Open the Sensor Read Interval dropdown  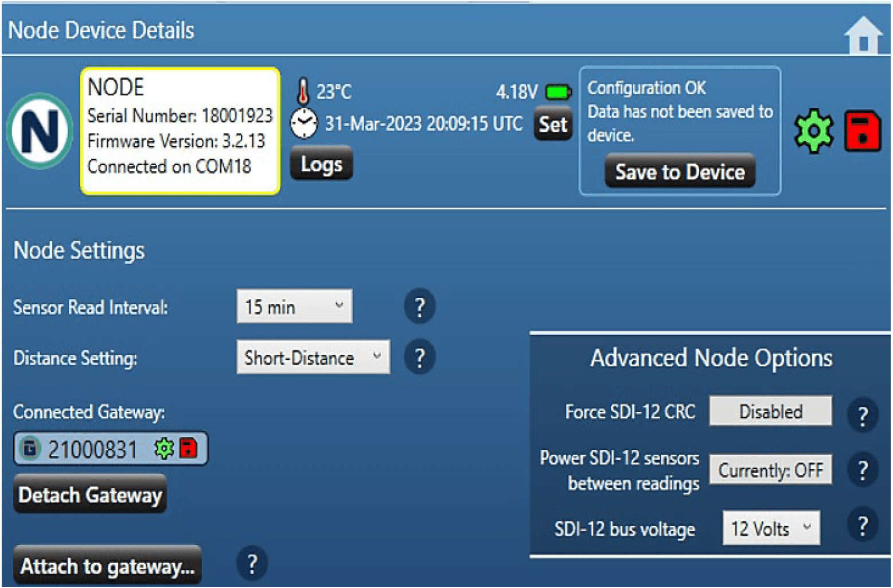tap(294, 307)
